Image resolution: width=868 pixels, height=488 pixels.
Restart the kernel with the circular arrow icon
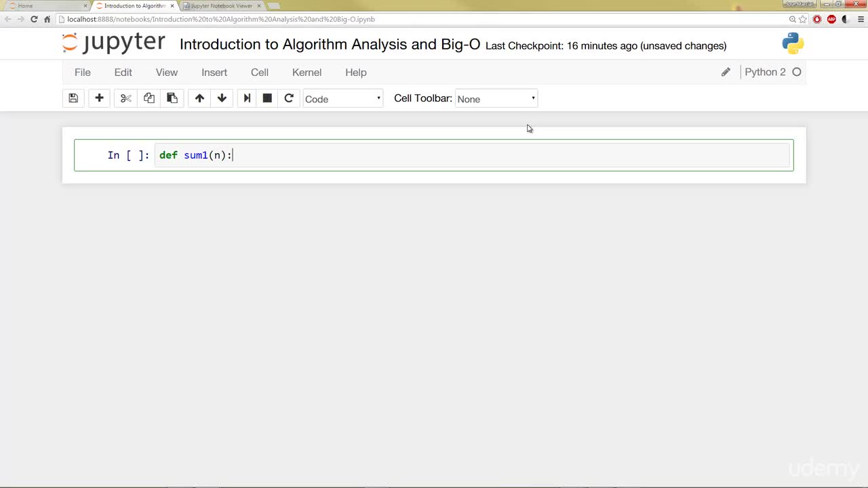point(289,98)
